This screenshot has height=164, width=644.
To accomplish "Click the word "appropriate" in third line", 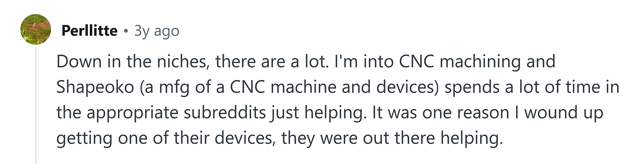I will [132, 113].
